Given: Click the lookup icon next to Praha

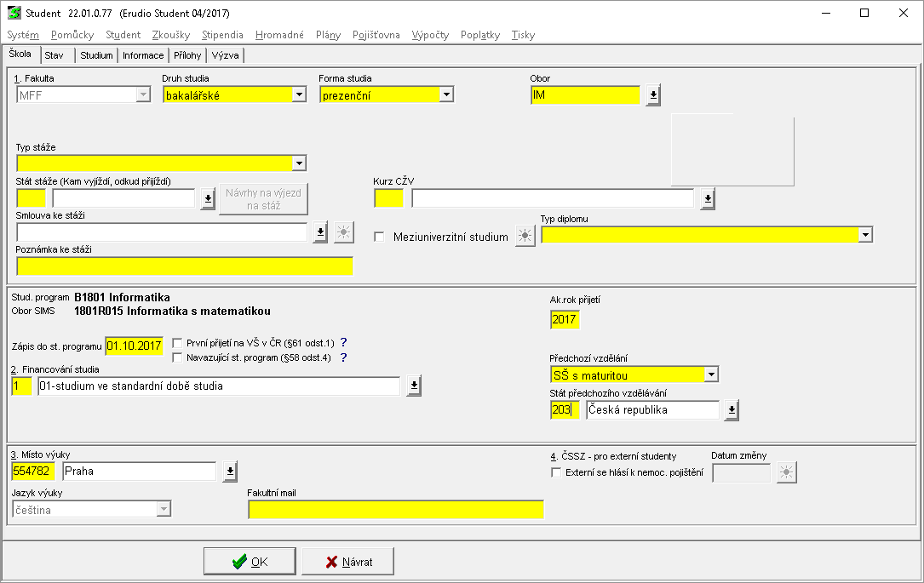Looking at the screenshot, I should [230, 472].
